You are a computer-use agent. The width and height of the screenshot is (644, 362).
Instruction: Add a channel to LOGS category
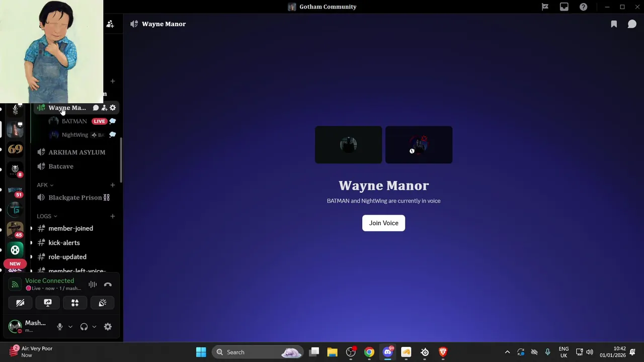pos(113,216)
